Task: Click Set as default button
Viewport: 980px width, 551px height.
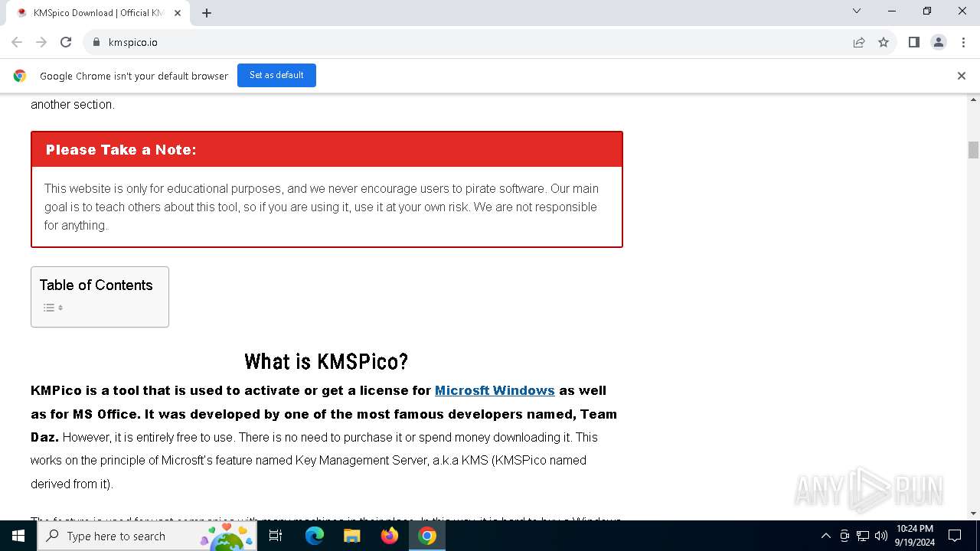Action: coord(276,75)
